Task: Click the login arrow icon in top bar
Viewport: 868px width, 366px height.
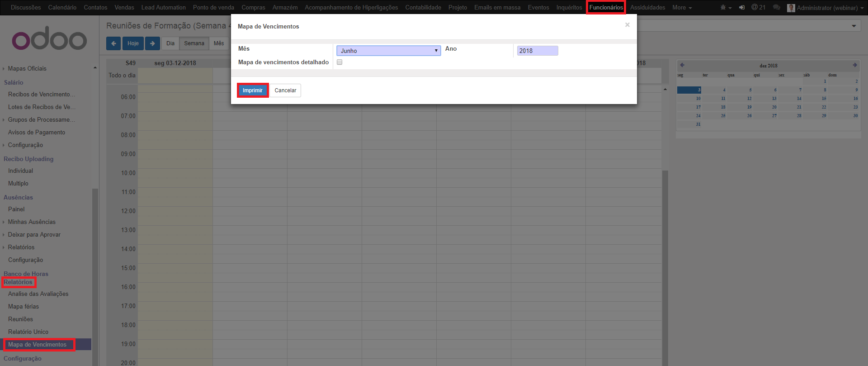Action: [742, 8]
